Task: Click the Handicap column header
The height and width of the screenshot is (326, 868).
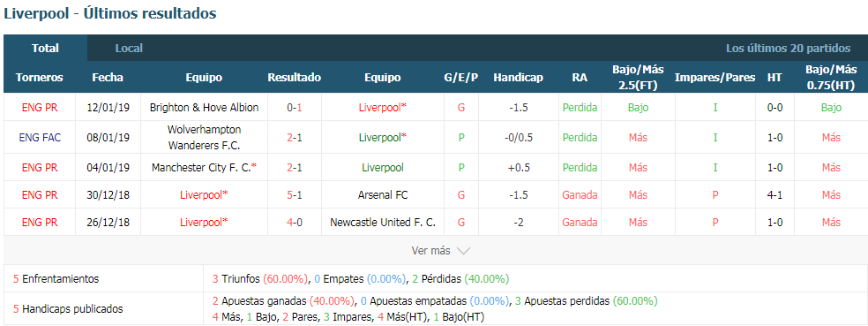Action: click(518, 78)
